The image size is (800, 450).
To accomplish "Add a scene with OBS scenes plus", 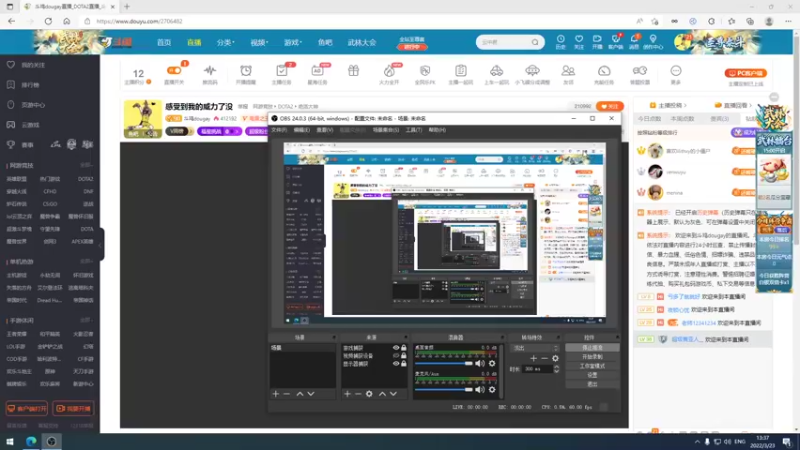I will 276,394.
